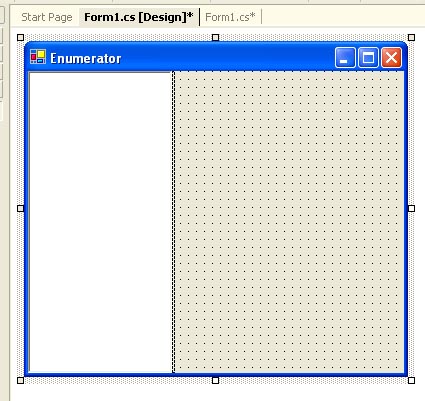Click the Enumerator form's title bar icon
The width and height of the screenshot is (425, 401).
(38, 57)
